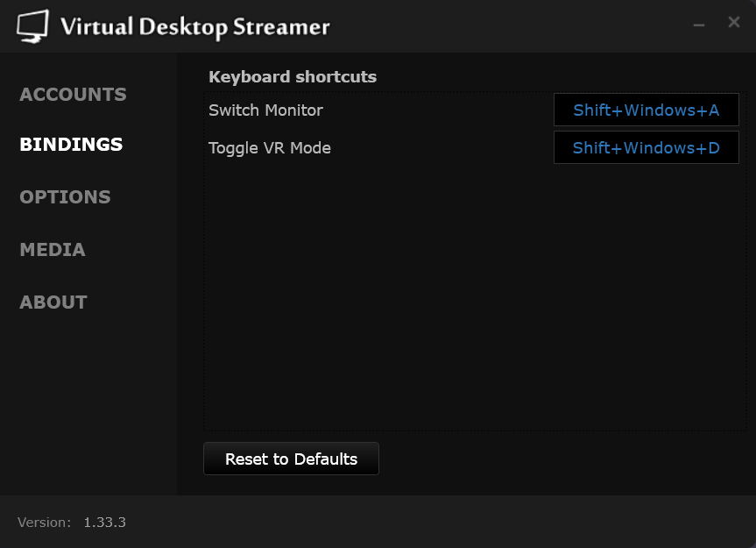756x548 pixels.
Task: Click the Keyboard shortcuts heading
Action: (x=293, y=76)
